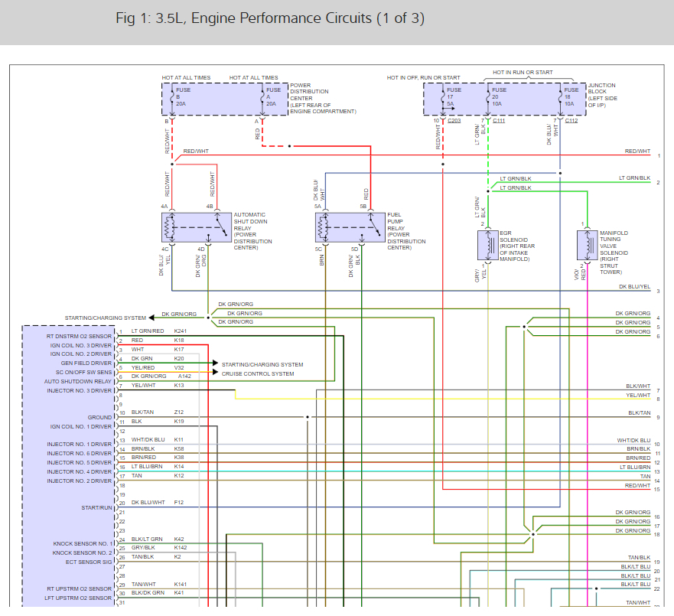The height and width of the screenshot is (616, 674).
Task: Click the Automatic Shut Down Relay symbol
Action: tap(197, 227)
